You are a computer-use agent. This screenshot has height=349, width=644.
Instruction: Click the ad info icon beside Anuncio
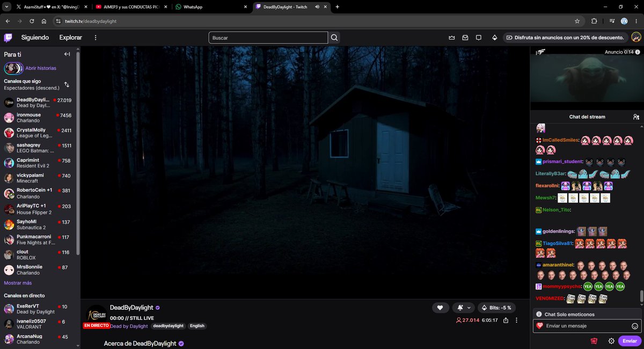637,52
